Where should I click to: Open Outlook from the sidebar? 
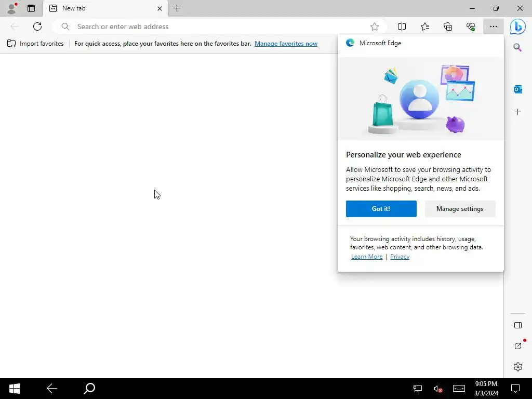click(517, 89)
